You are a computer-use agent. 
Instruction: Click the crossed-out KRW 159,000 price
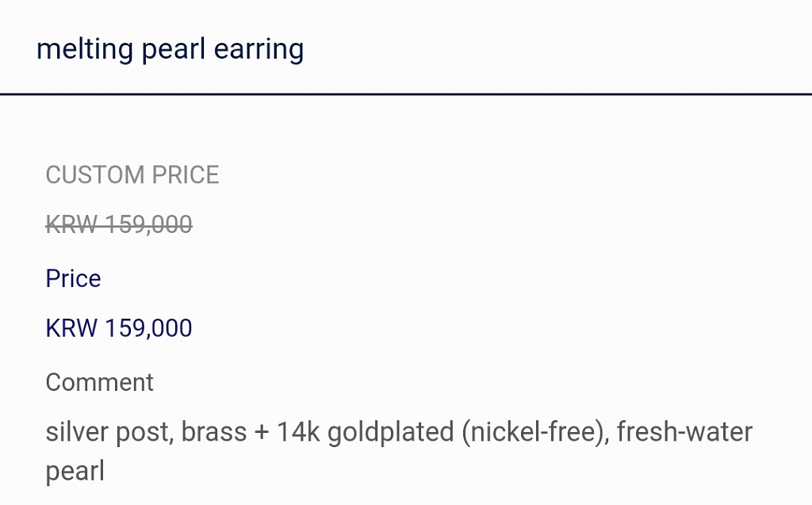(x=119, y=225)
